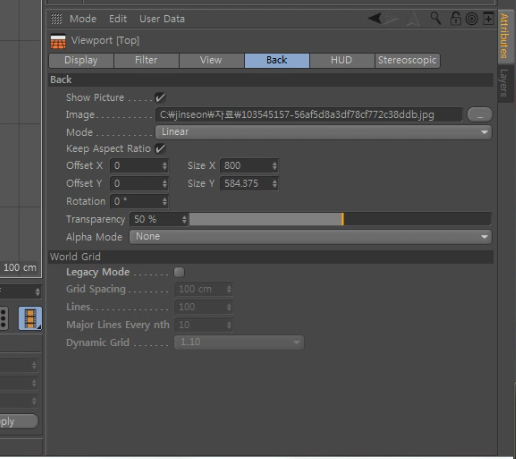Click the image browse button with dots
Viewport: 516px width, 459px height.
(480, 115)
